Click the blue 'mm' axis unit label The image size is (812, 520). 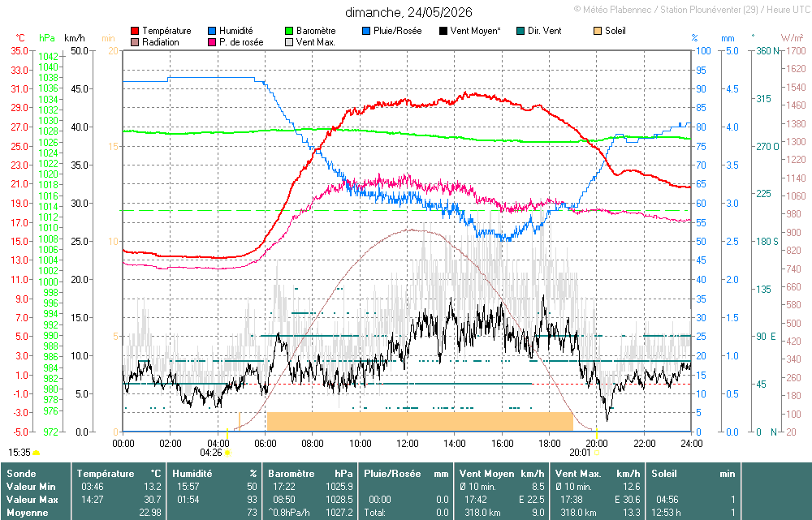click(x=728, y=38)
